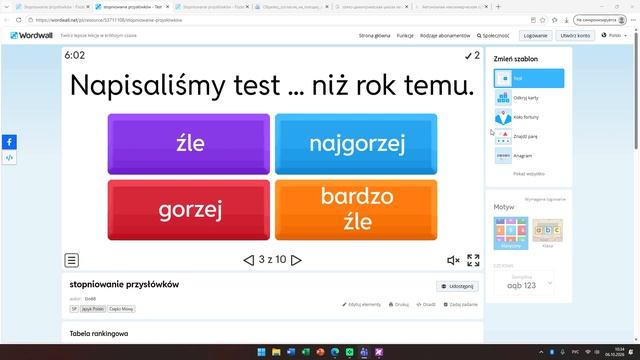
Task: Open File Explorer from the taskbar
Action: [x=276, y=352]
